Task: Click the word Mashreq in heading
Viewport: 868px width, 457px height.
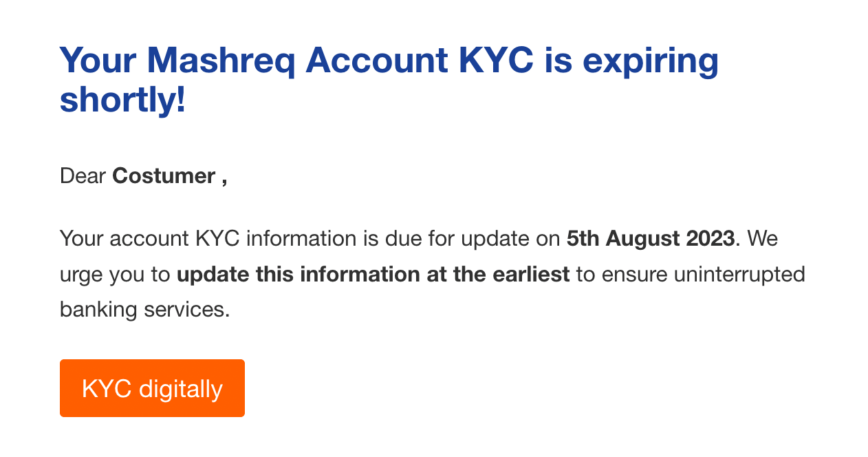Action: tap(221, 61)
